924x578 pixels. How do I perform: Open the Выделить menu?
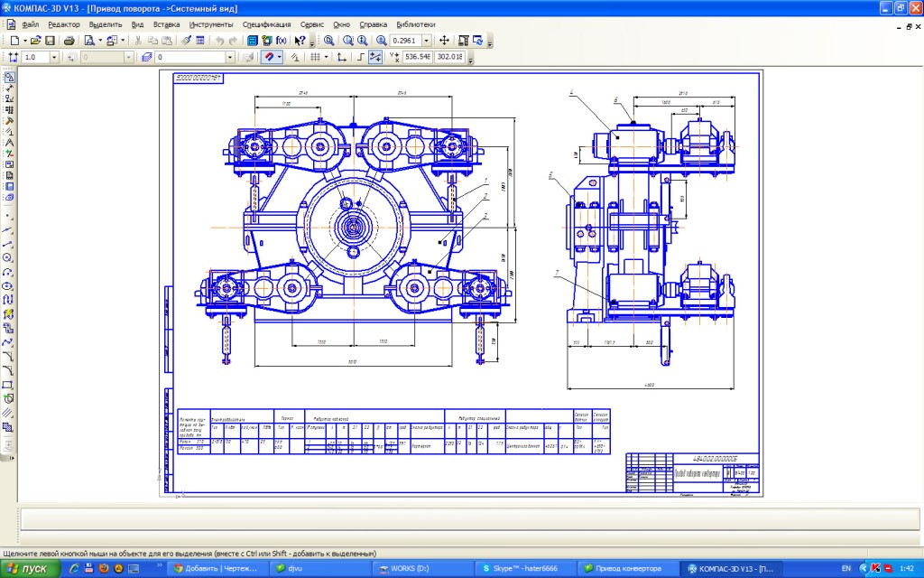coord(106,24)
